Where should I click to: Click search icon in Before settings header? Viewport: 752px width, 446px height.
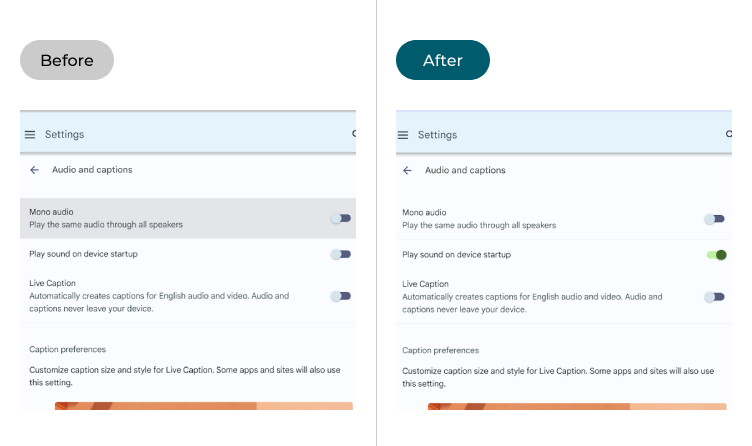(x=354, y=134)
